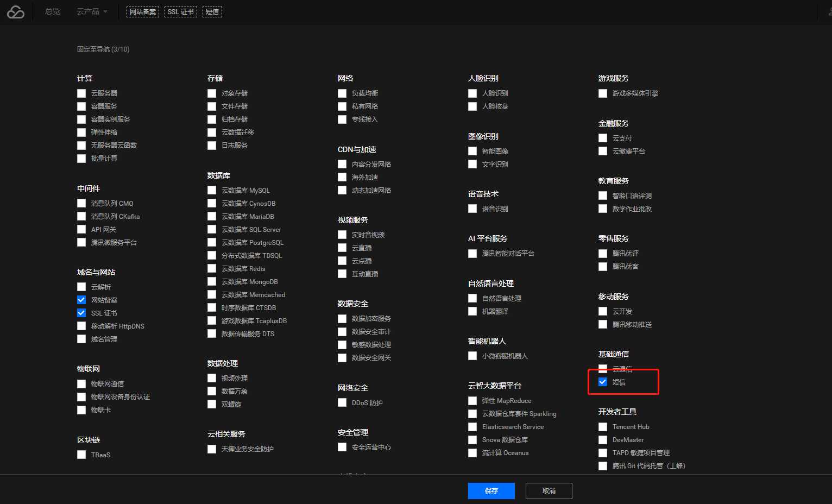The image size is (832, 504).
Task: Enable the 云数据库 PostgreSQL checkbox
Action: 212,242
